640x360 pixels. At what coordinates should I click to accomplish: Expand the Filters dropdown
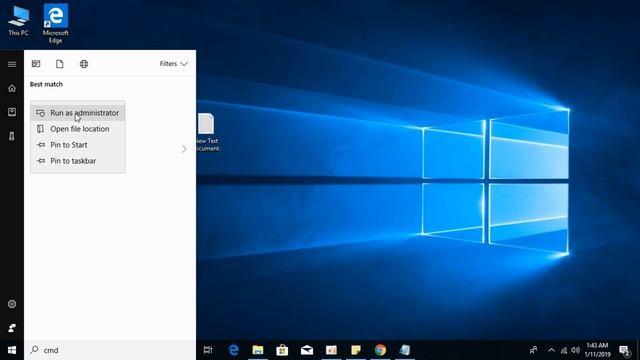coord(173,64)
